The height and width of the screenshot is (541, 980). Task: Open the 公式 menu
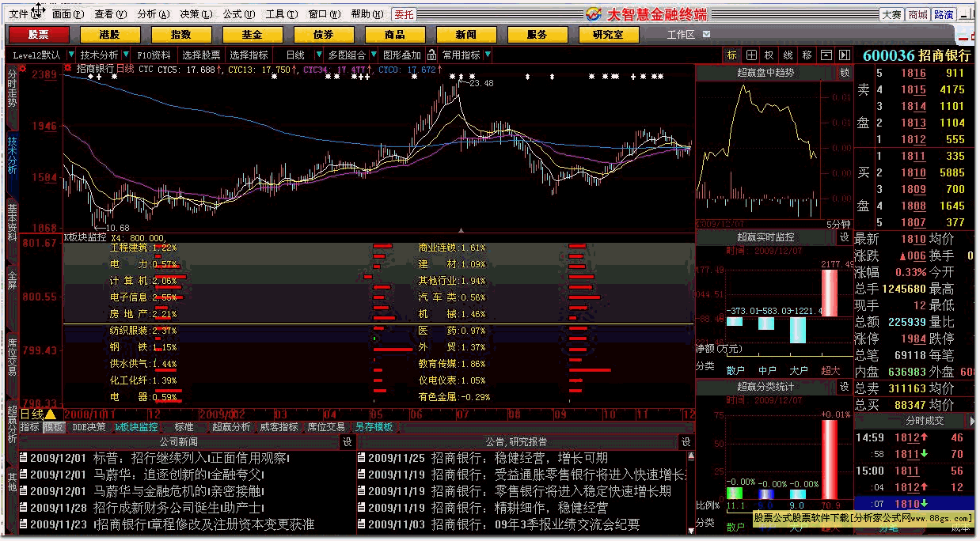(238, 14)
